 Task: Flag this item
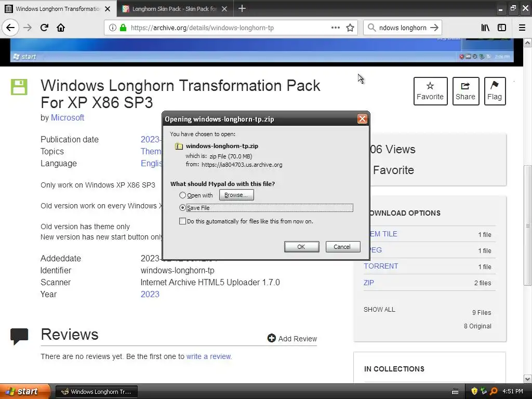click(495, 91)
